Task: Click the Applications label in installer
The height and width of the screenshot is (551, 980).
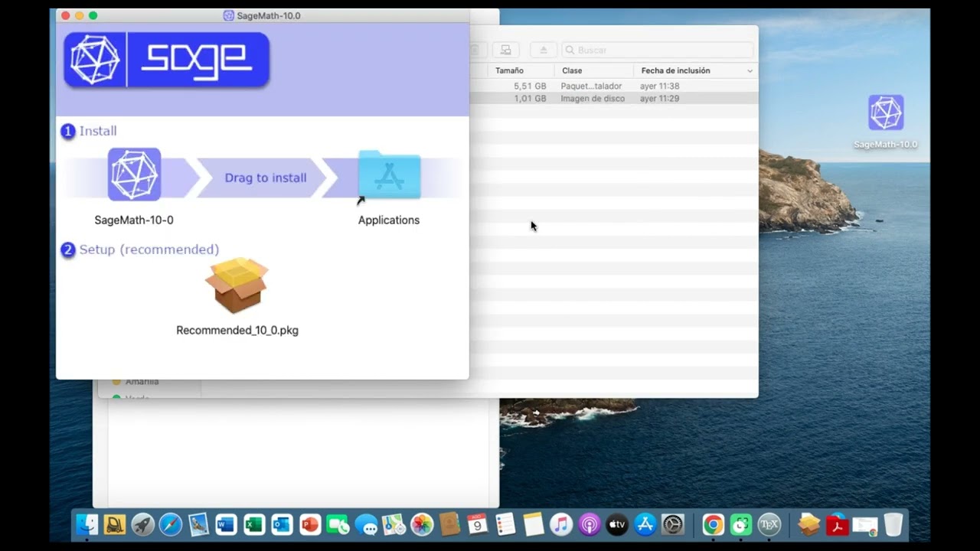Action: [x=389, y=220]
